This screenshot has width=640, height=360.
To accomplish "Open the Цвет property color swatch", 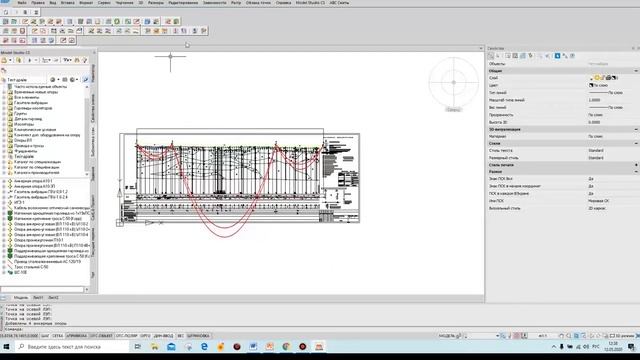I will click(591, 85).
